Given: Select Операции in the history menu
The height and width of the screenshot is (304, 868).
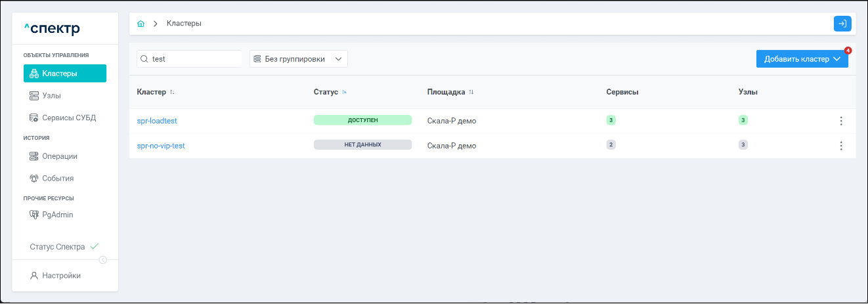Looking at the screenshot, I should 59,156.
